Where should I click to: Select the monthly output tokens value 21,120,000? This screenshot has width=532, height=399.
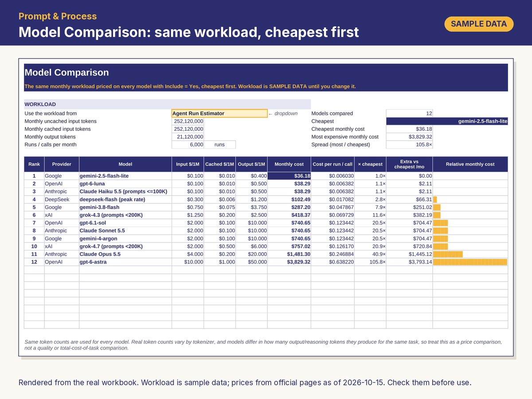click(x=188, y=137)
